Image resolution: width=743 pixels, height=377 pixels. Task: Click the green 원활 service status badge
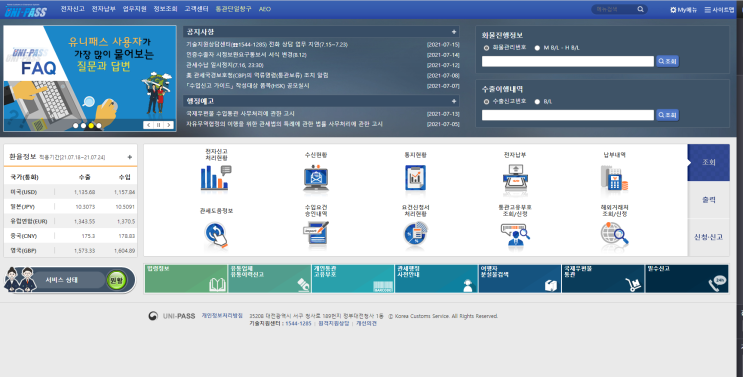point(116,280)
